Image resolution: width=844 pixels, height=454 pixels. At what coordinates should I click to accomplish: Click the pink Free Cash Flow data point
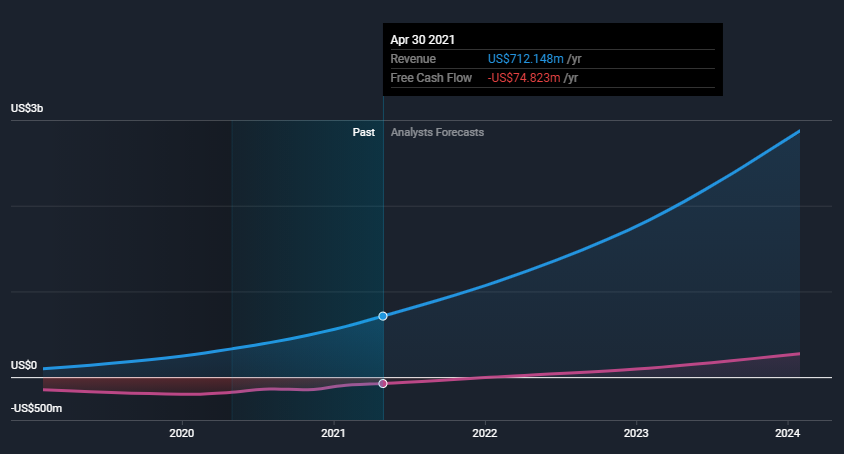(383, 383)
